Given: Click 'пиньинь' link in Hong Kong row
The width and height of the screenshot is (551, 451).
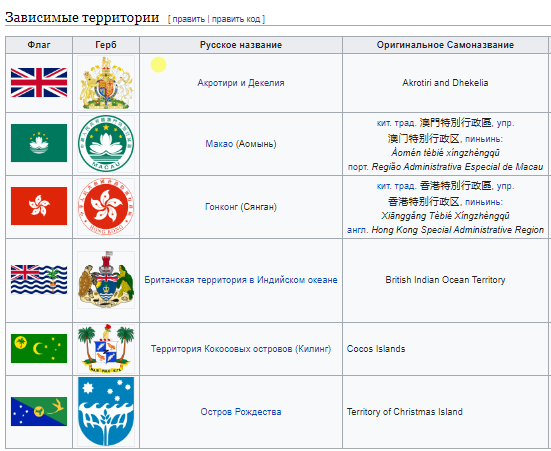Looking at the screenshot, I should (482, 202).
